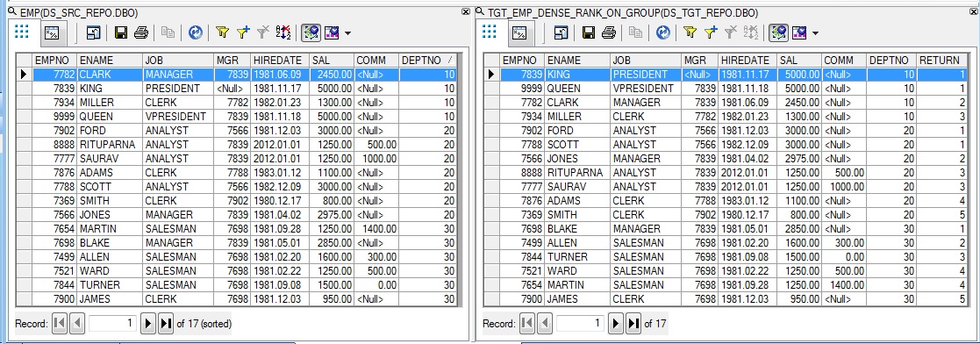The height and width of the screenshot is (344, 980).
Task: Click the chart view icon in TGT toolbar
Action: click(798, 32)
